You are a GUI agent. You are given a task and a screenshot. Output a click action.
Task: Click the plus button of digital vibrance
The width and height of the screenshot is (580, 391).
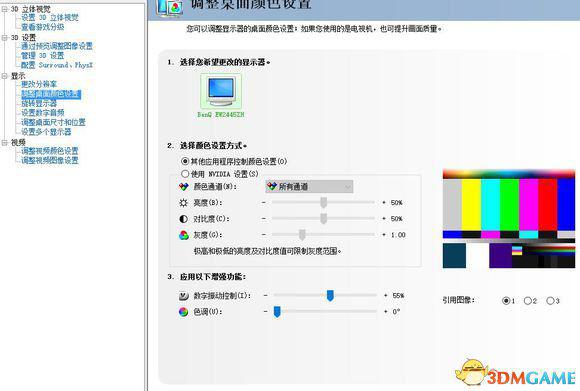pos(385,296)
